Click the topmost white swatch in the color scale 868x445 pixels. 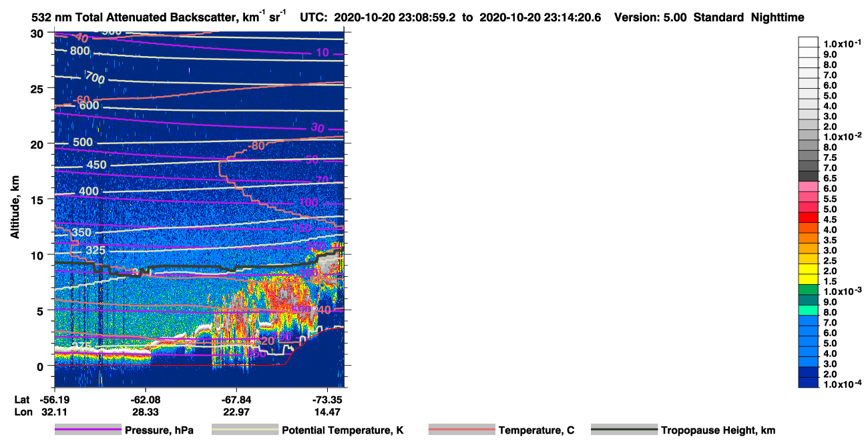pyautogui.click(x=809, y=42)
